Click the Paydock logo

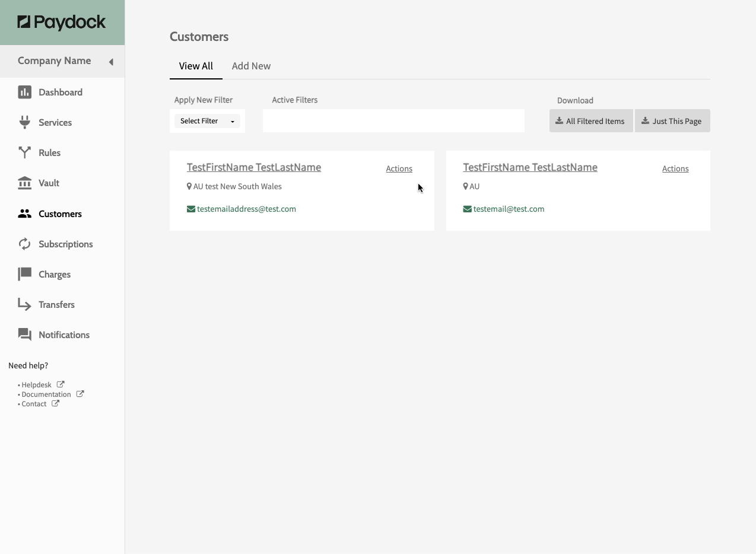coord(62,23)
